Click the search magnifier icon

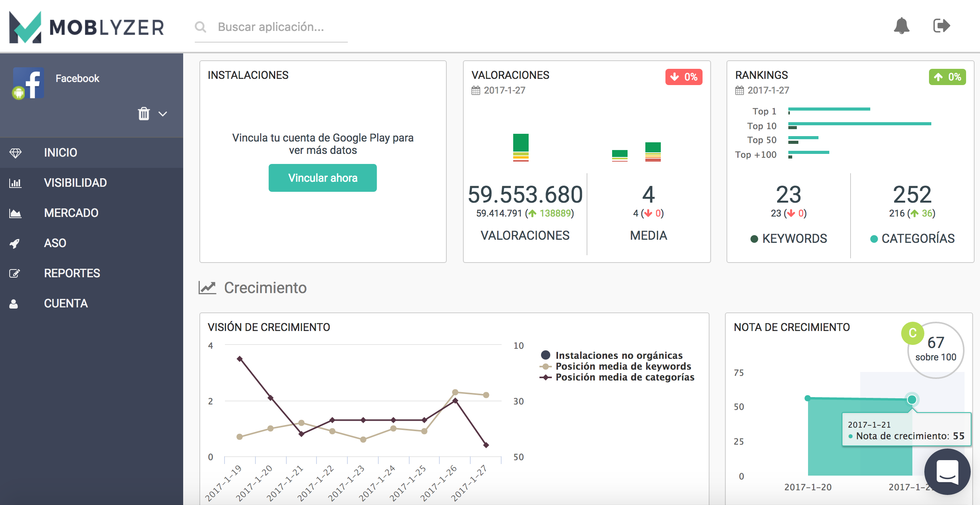[201, 27]
